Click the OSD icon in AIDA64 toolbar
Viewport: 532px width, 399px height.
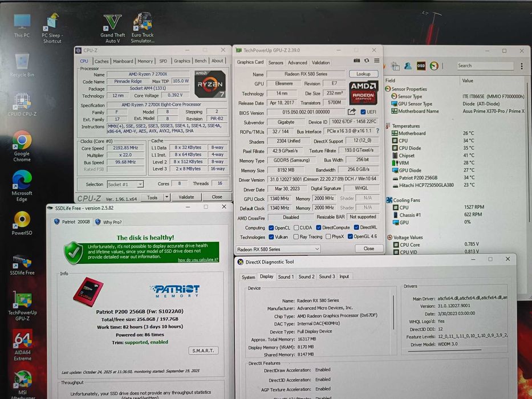pos(421,66)
